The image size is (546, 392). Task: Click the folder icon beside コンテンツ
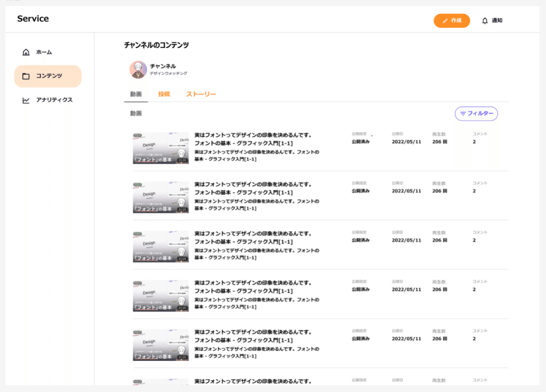click(26, 76)
